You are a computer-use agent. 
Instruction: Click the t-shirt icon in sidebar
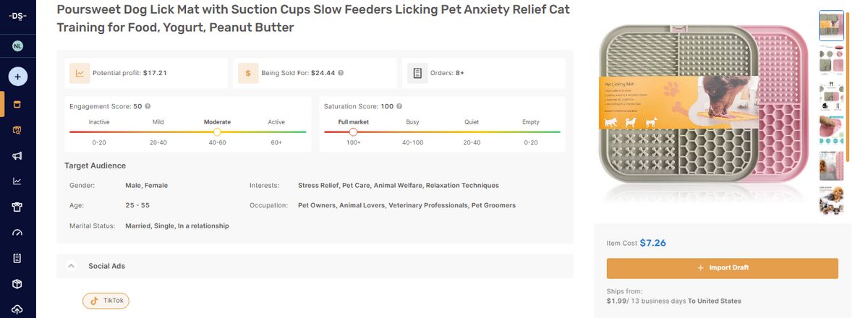pos(17,207)
